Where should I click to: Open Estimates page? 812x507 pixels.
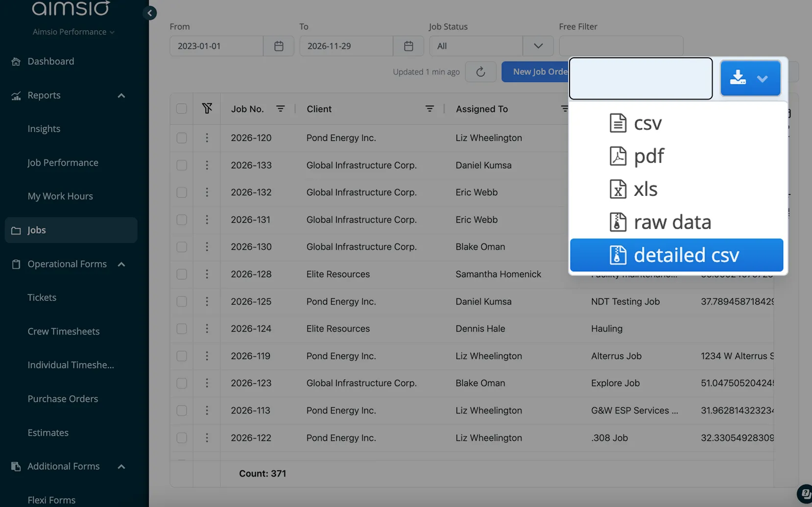coord(48,433)
